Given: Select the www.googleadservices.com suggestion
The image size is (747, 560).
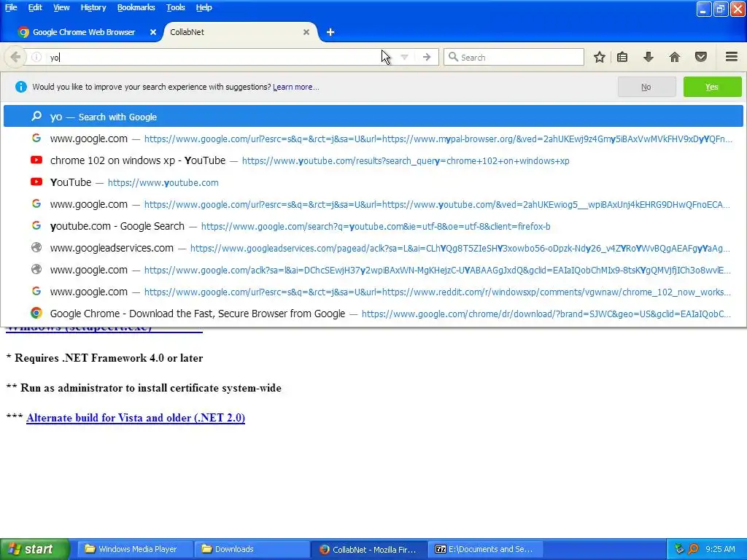Looking at the screenshot, I should click(x=373, y=248).
